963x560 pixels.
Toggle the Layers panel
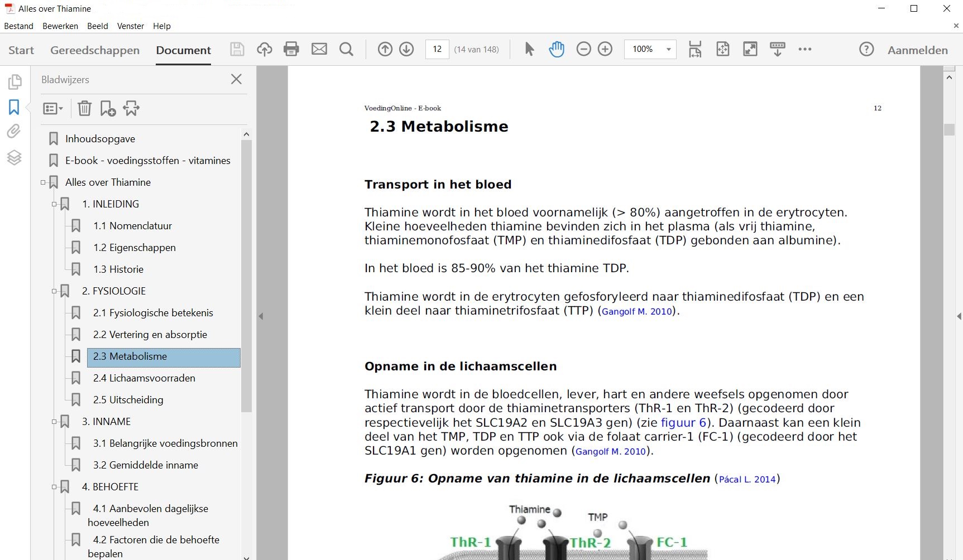(x=14, y=158)
